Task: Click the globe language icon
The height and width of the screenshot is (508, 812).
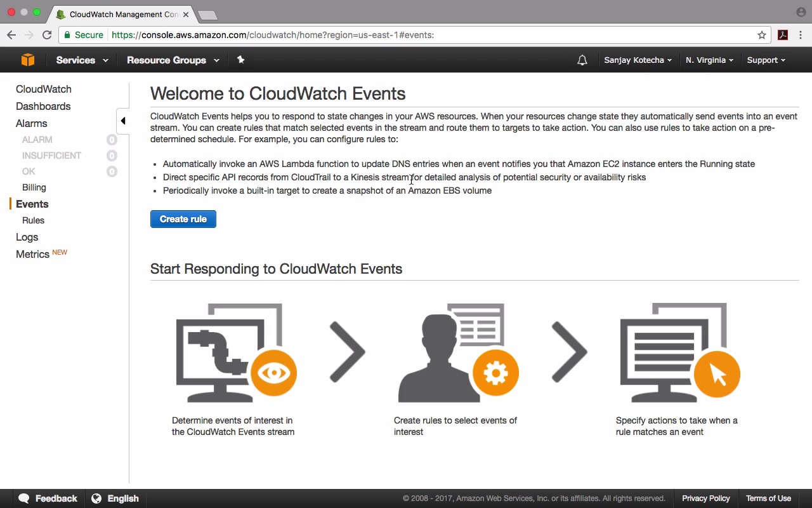Action: (x=96, y=498)
